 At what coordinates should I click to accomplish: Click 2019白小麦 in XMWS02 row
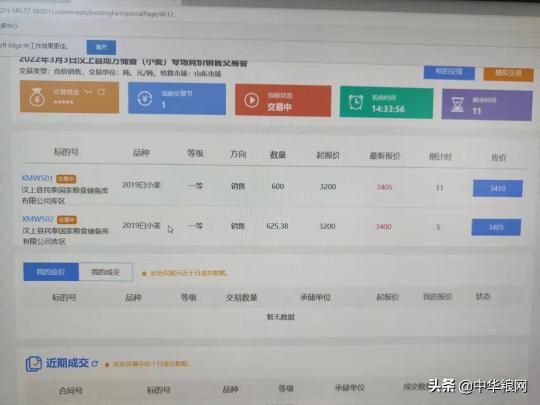coord(142,225)
